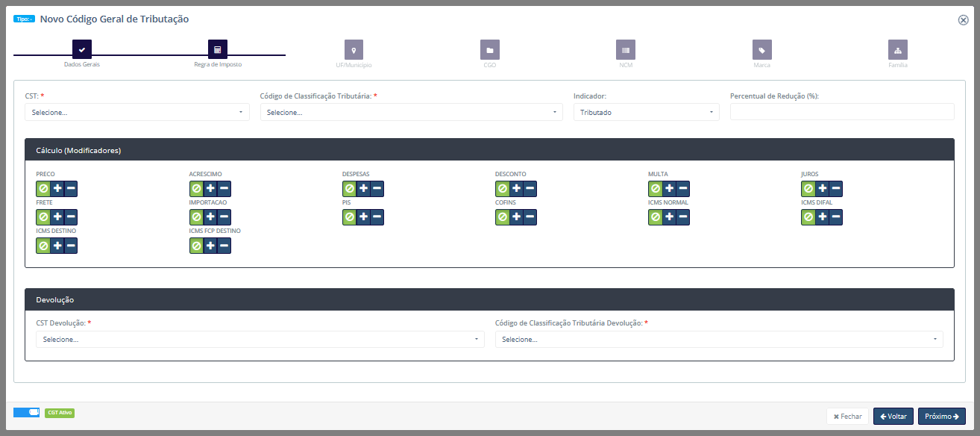The height and width of the screenshot is (436, 980).
Task: Open the CST Devolução dropdown
Action: [260, 339]
